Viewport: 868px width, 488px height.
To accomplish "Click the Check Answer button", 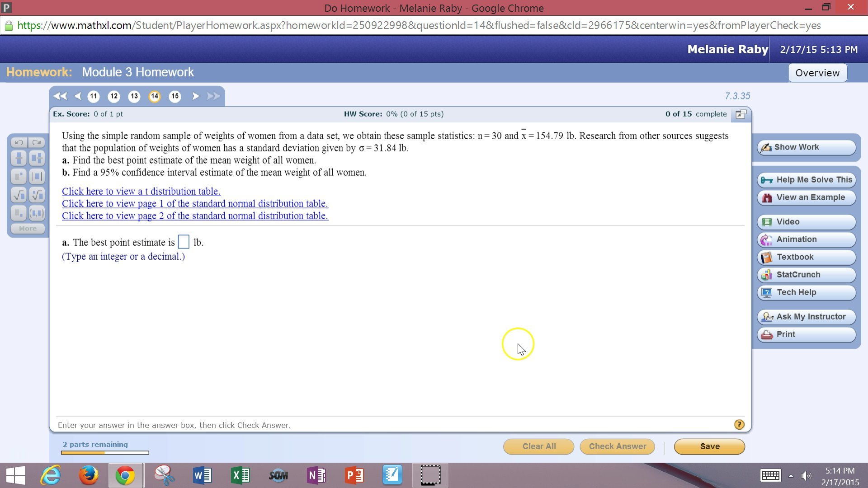I will (x=617, y=446).
